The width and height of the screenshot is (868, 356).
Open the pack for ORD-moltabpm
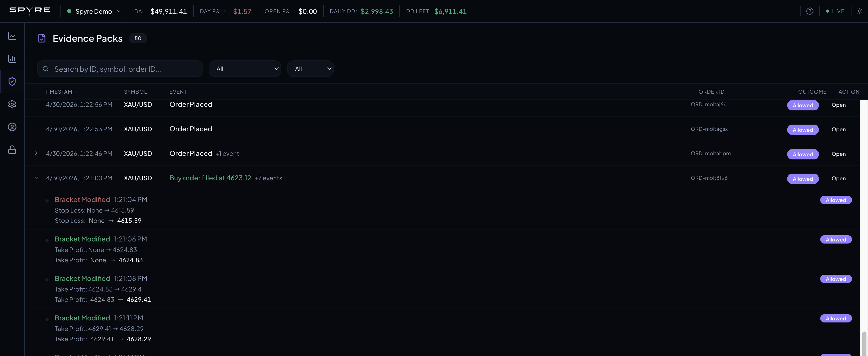point(838,154)
